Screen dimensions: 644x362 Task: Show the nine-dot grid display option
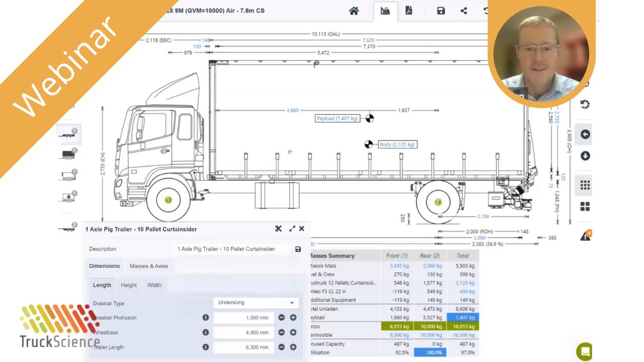tap(585, 186)
